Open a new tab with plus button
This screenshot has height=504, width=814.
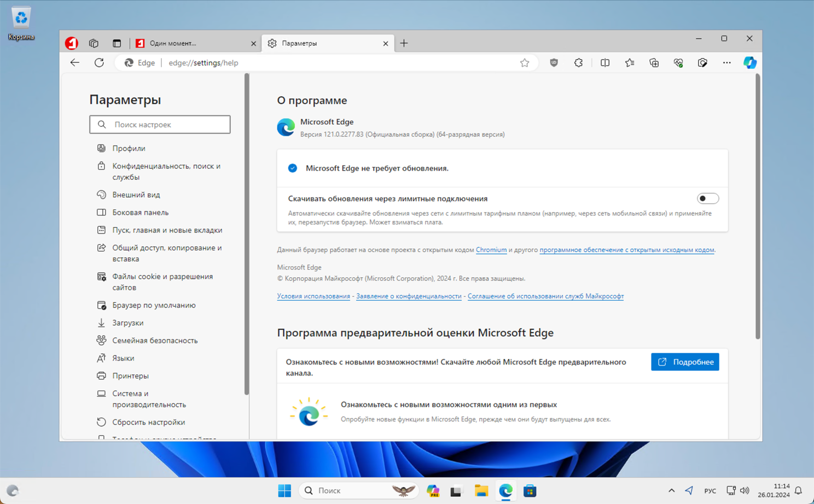coord(404,43)
